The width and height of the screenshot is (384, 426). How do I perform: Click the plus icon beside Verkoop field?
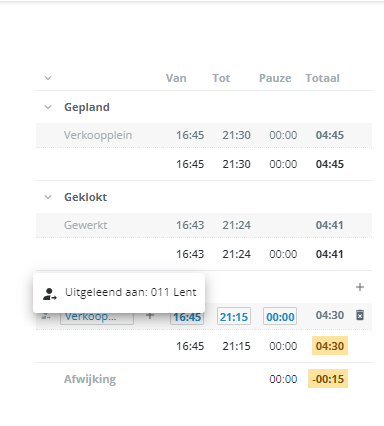pos(150,315)
